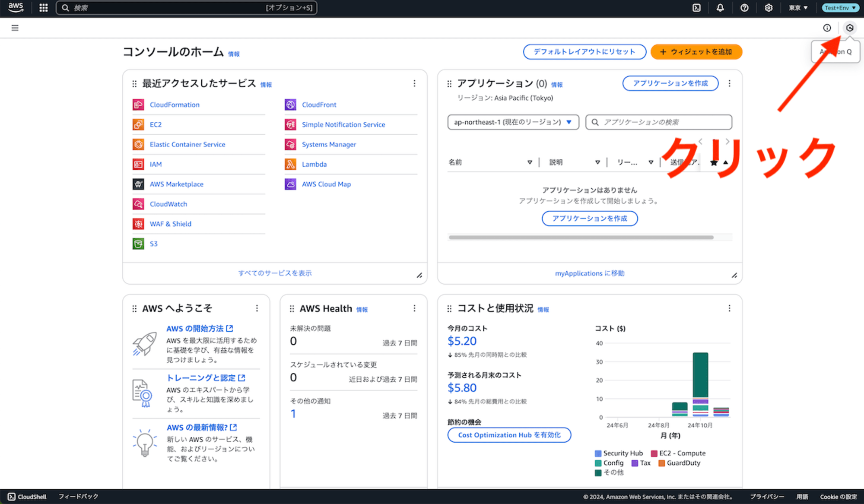Click the Security Hub legend swatch

[x=598, y=453]
